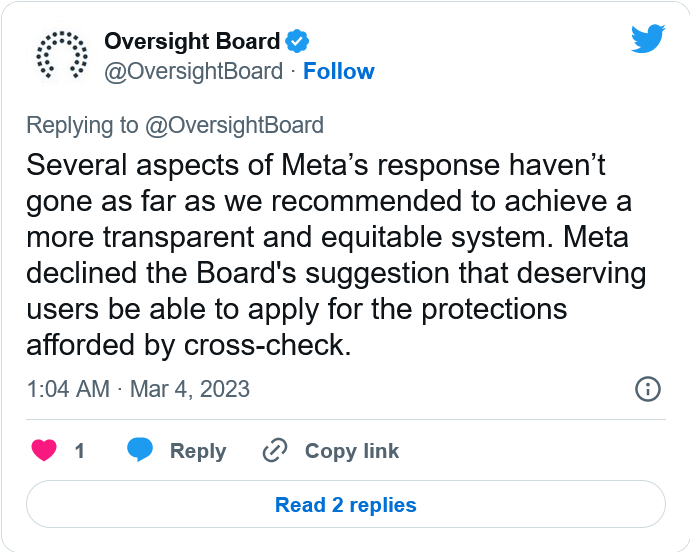Click the Mar 4, 2023 date text

pos(190,389)
